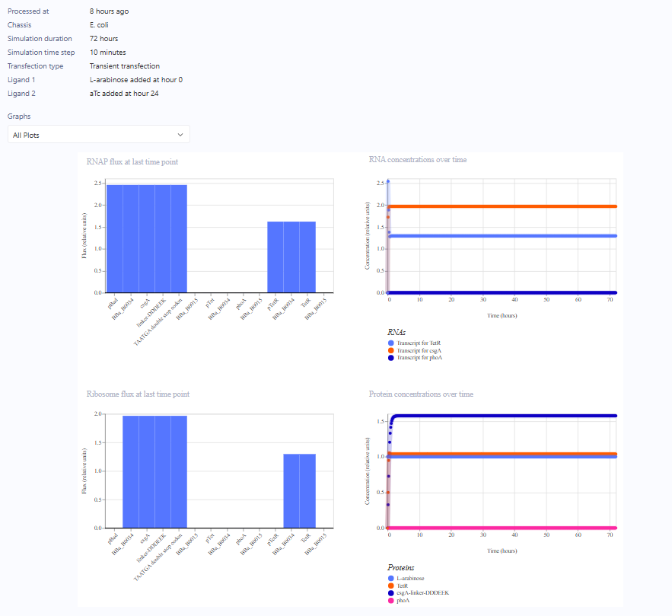Image resolution: width=672 pixels, height=616 pixels.
Task: Click the pTet axis label in Ribosome flux chart
Action: click(x=209, y=538)
